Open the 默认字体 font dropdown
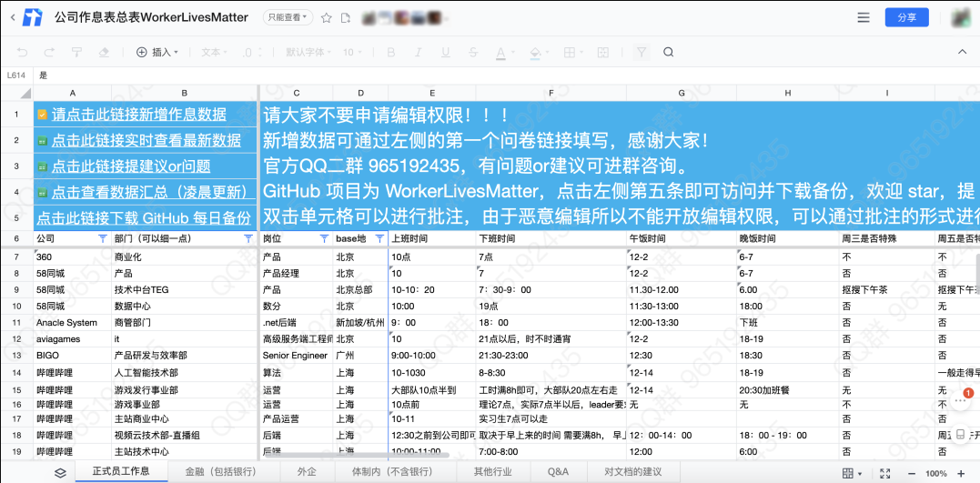This screenshot has height=483, width=980. tap(308, 52)
